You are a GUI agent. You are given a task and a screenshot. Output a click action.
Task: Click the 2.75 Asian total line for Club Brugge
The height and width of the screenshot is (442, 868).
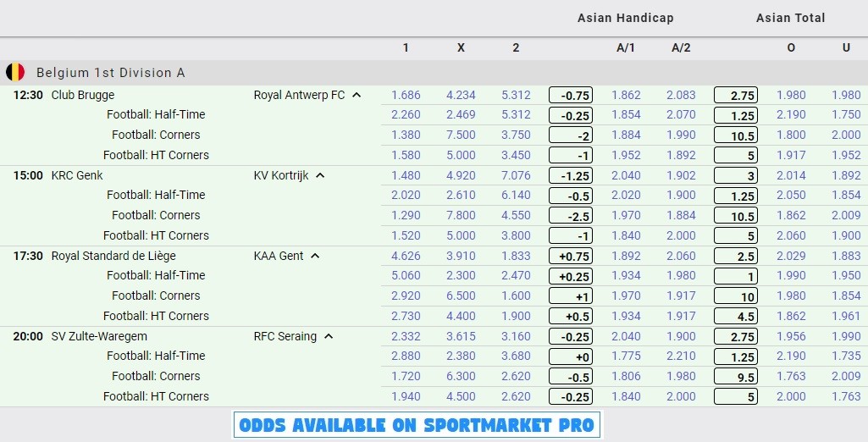pos(736,95)
